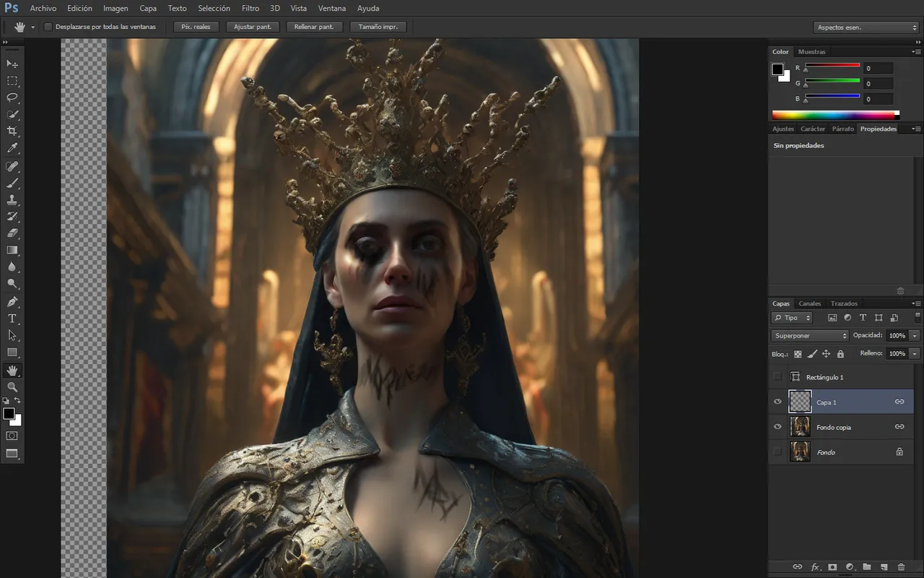The image size is (924, 578).
Task: Select the Pen tool
Action: pyautogui.click(x=12, y=301)
